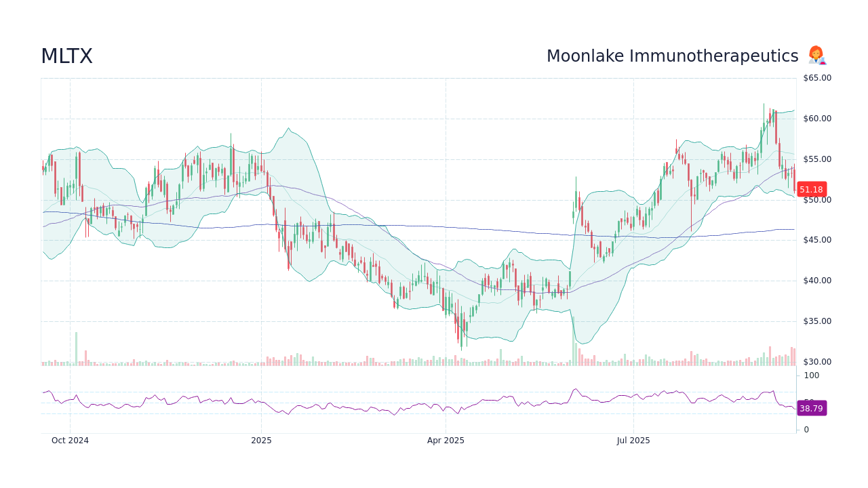Click the scientist emoji icon beside the company name

pos(816,56)
